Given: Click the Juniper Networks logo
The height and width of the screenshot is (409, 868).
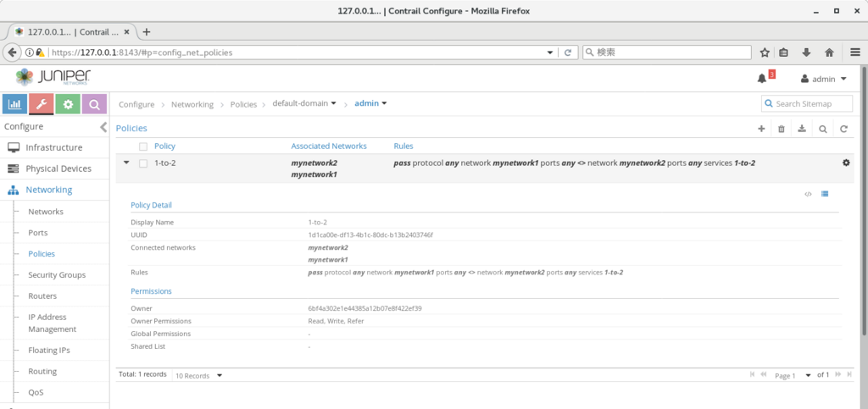Looking at the screenshot, I should point(53,77).
